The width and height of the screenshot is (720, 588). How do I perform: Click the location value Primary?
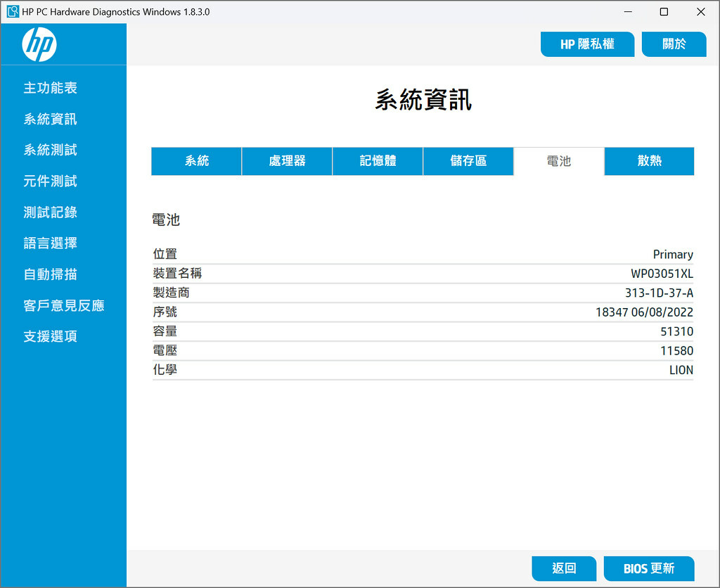673,255
